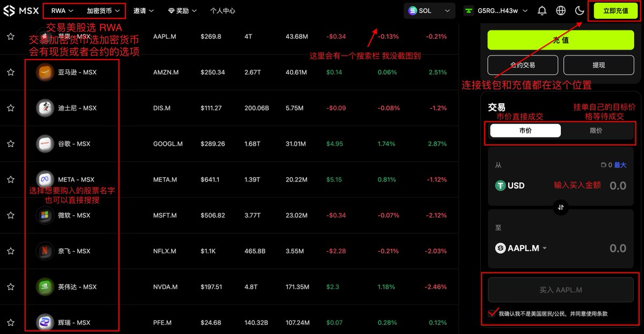This screenshot has height=334, width=644.
Task: Favorite the Netflix NFLX.M star
Action: [10, 251]
